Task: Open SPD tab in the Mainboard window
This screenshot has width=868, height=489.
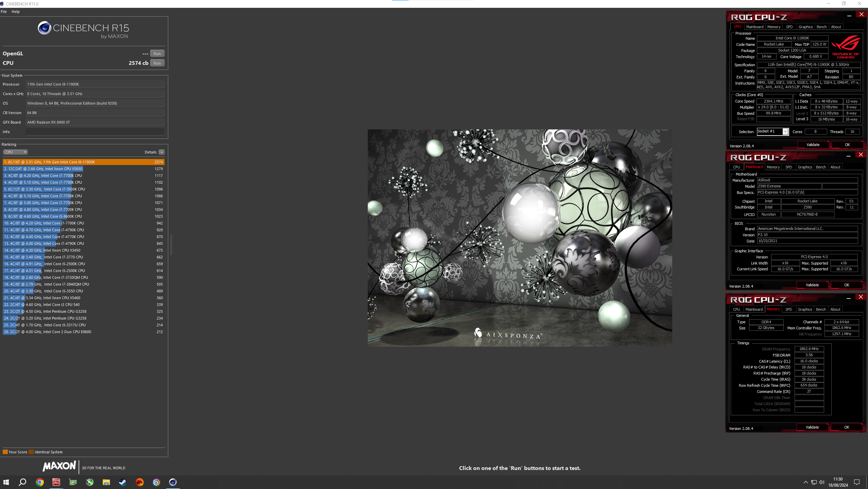Action: pyautogui.click(x=789, y=167)
